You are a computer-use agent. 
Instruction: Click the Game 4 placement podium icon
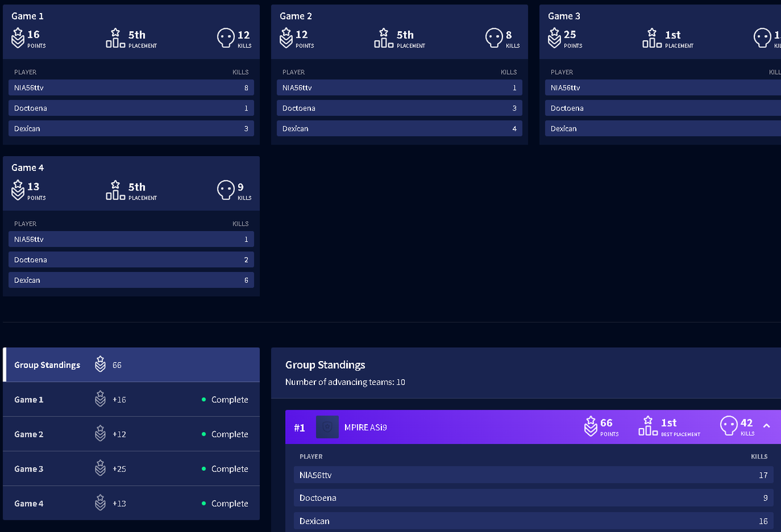tap(115, 190)
